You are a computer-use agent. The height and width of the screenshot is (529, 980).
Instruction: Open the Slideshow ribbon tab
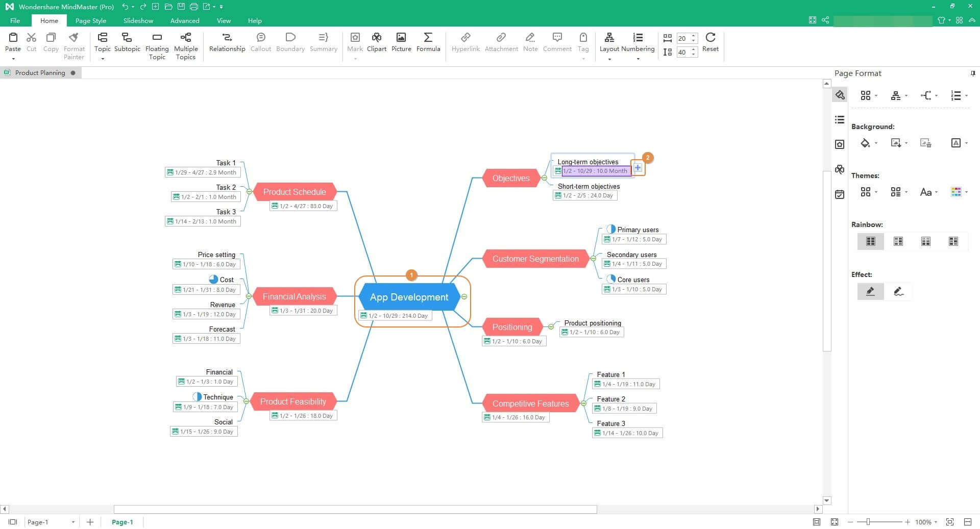[x=138, y=21]
